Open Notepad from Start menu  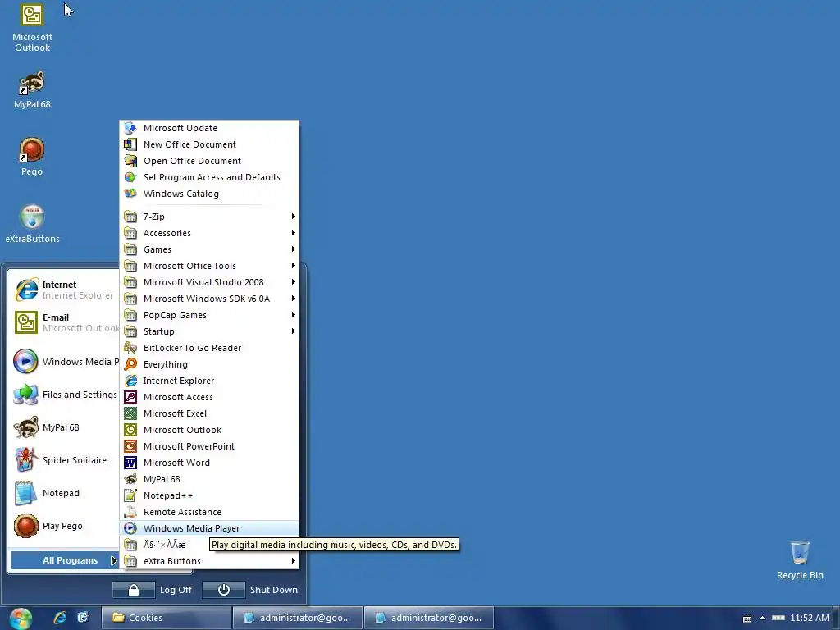point(64,493)
